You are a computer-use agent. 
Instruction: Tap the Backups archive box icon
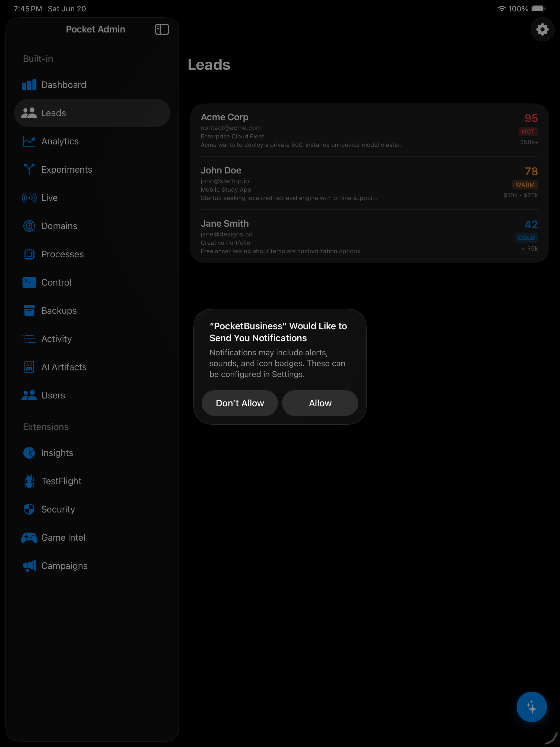(x=29, y=311)
